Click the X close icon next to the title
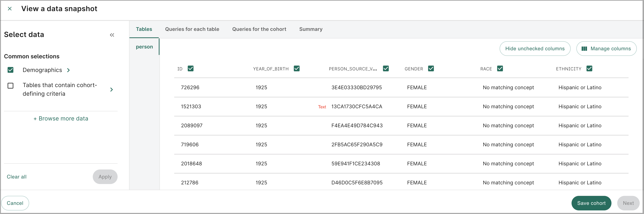Screen dimensions: 644x214 (x=10, y=8)
